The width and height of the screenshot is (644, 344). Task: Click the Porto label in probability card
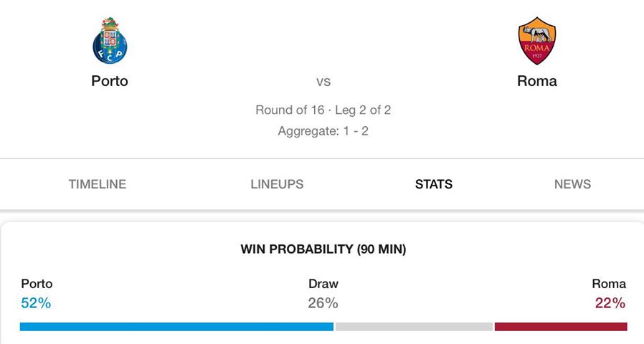pos(37,284)
